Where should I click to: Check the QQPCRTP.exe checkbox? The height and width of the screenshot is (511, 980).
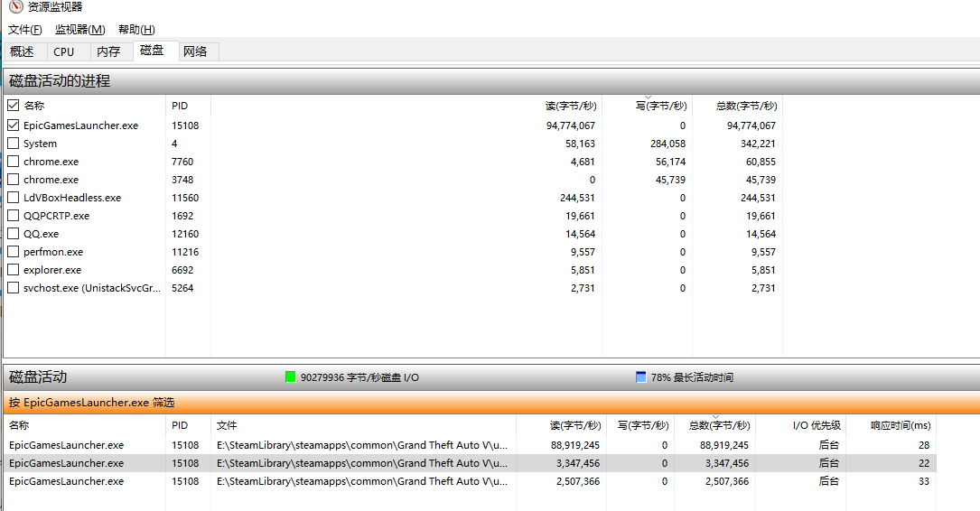(x=14, y=216)
